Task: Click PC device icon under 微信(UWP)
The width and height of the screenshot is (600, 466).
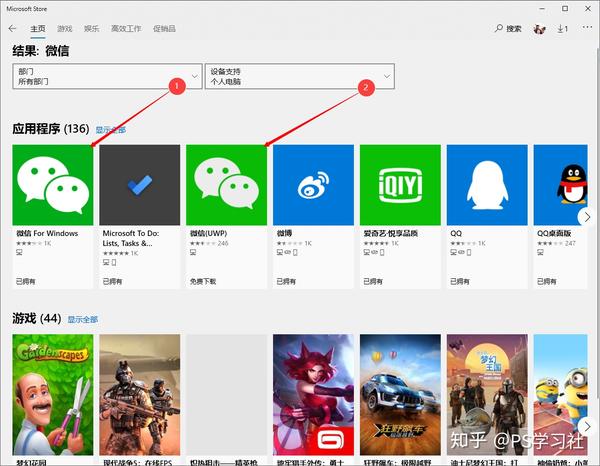Action: point(193,253)
